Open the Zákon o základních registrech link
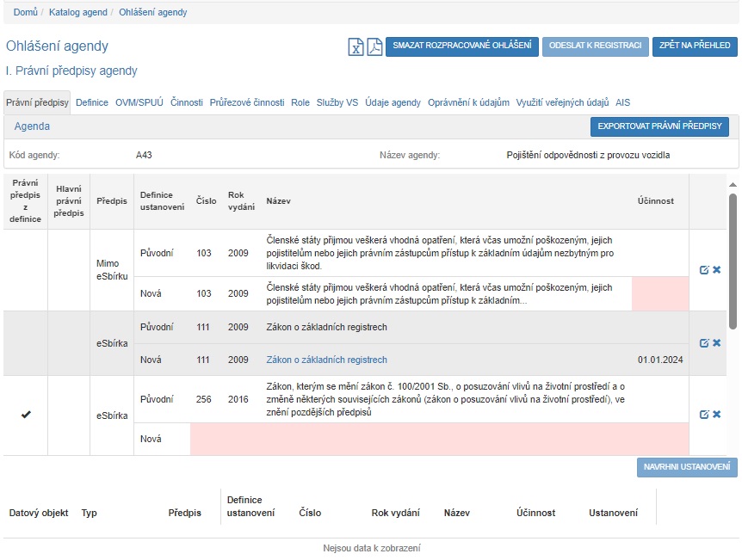This screenshot has width=742, height=560. point(327,360)
